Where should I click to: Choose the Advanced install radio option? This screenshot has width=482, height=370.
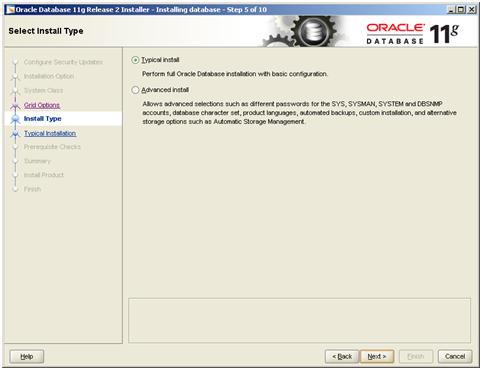[x=135, y=90]
